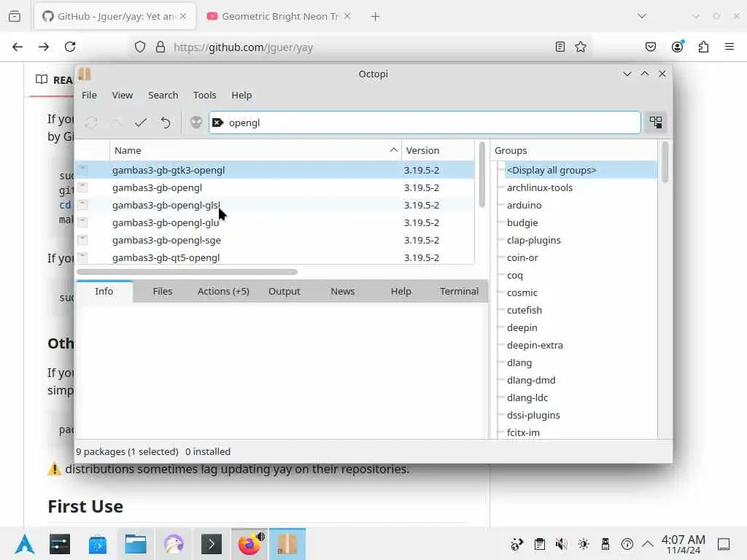Select package gambas3-gb-opengl-glu

[x=275, y=222]
